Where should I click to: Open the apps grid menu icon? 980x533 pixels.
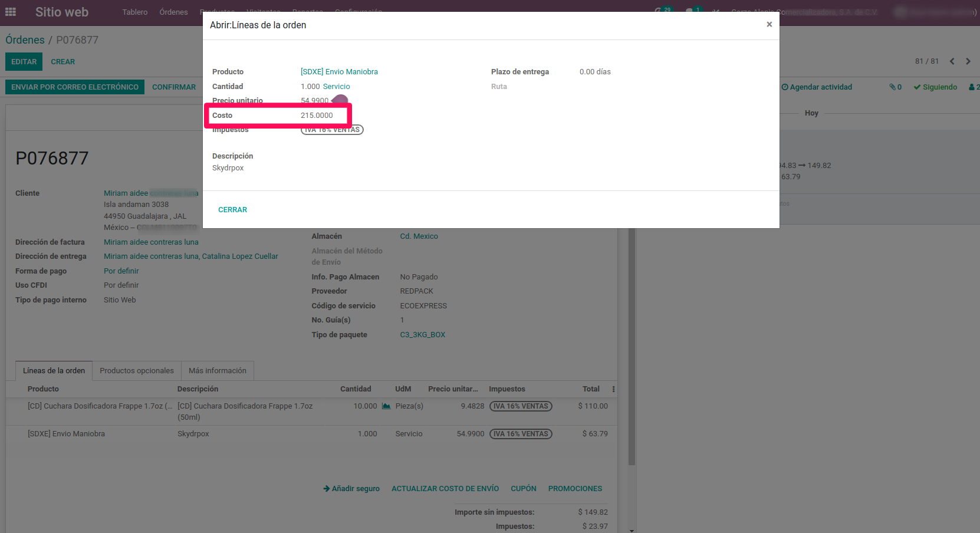pyautogui.click(x=11, y=12)
